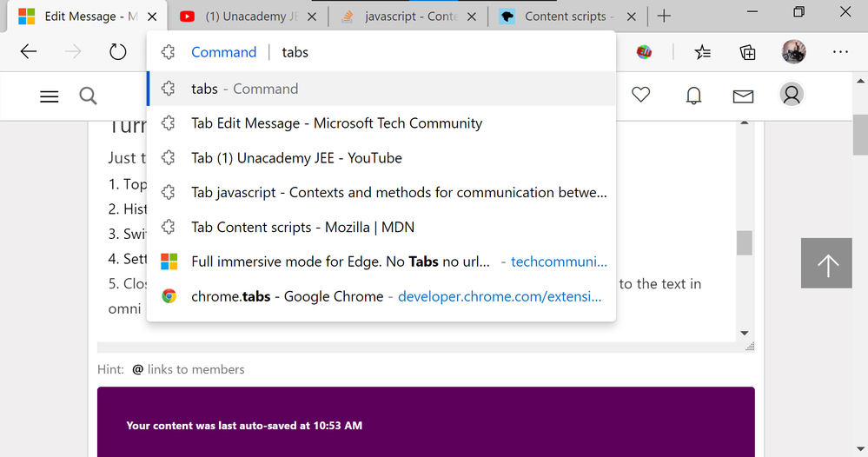
Task: Open the Settings and more ellipsis menu
Action: pos(840,52)
